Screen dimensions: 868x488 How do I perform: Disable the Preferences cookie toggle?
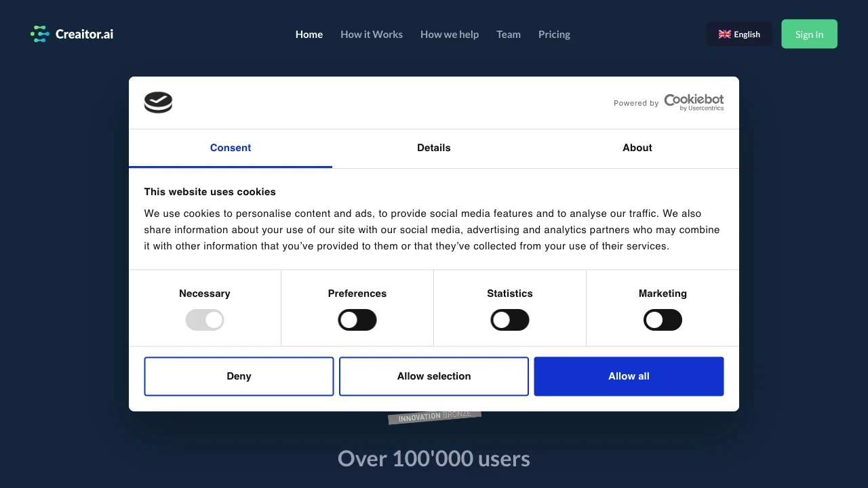(x=357, y=319)
